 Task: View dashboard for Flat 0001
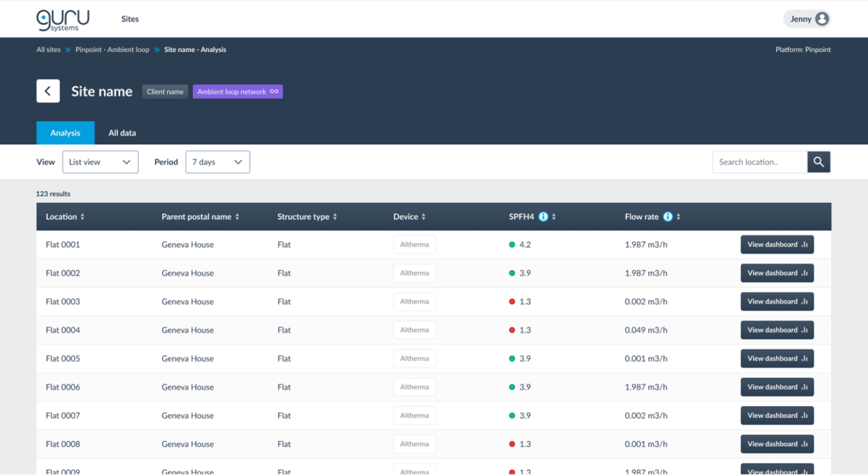coord(777,245)
